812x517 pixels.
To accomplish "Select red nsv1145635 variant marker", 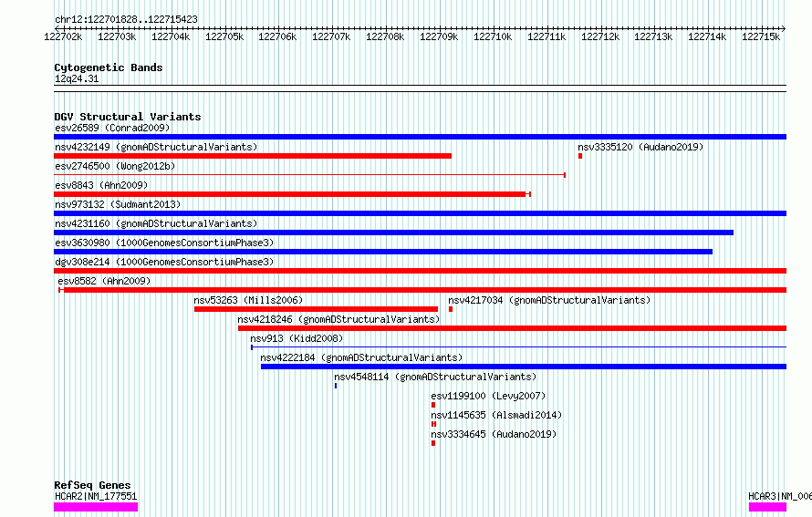I will 433,424.
